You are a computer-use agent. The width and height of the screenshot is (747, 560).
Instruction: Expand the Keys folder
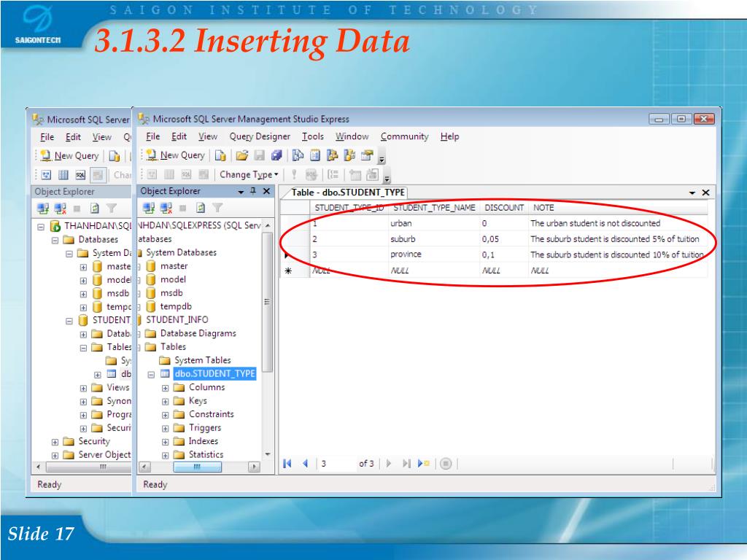click(166, 402)
